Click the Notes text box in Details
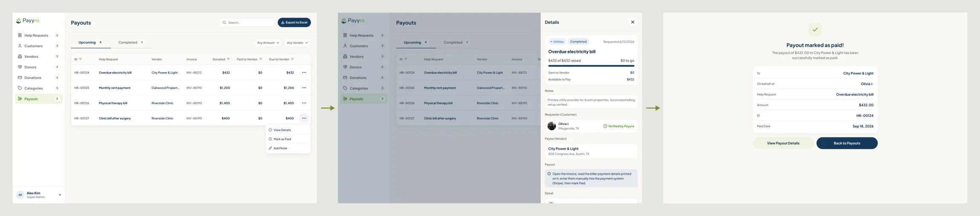 click(591, 102)
